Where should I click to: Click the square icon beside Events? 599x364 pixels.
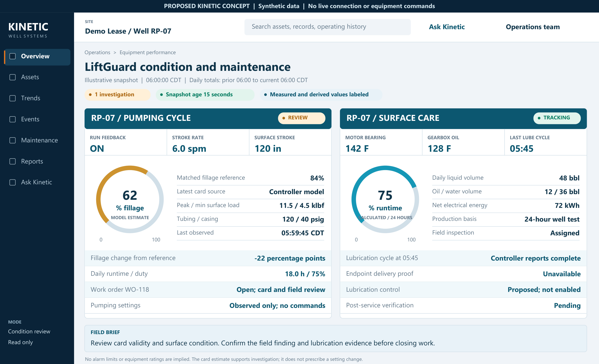click(x=13, y=119)
